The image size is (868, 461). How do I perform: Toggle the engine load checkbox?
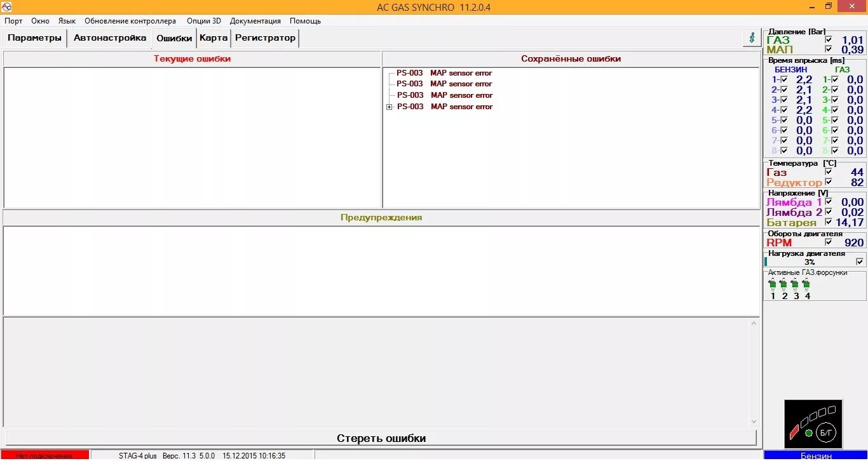pyautogui.click(x=860, y=262)
